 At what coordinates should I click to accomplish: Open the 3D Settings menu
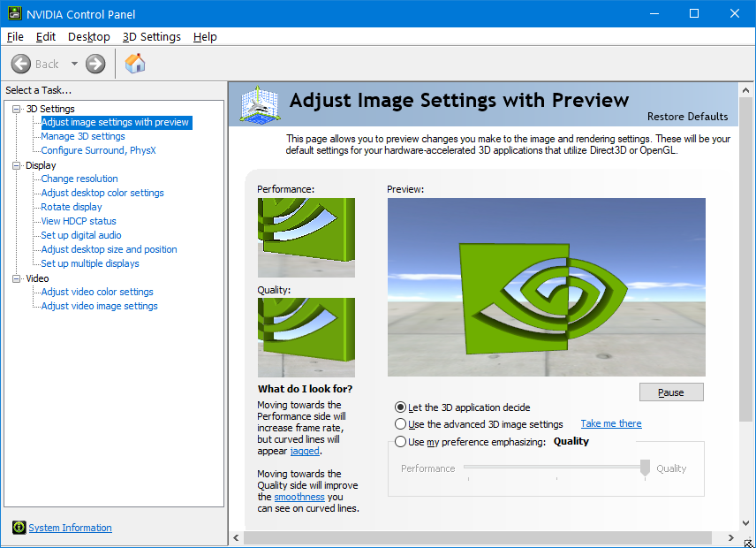click(x=151, y=37)
